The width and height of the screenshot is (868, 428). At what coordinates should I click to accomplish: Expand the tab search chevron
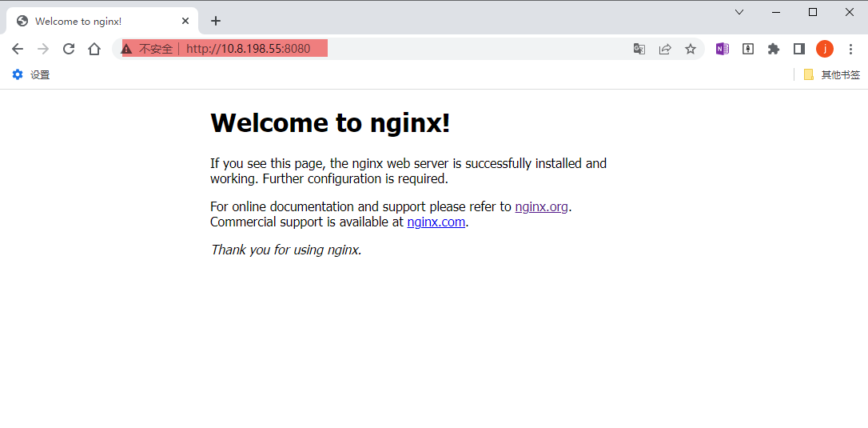(739, 12)
